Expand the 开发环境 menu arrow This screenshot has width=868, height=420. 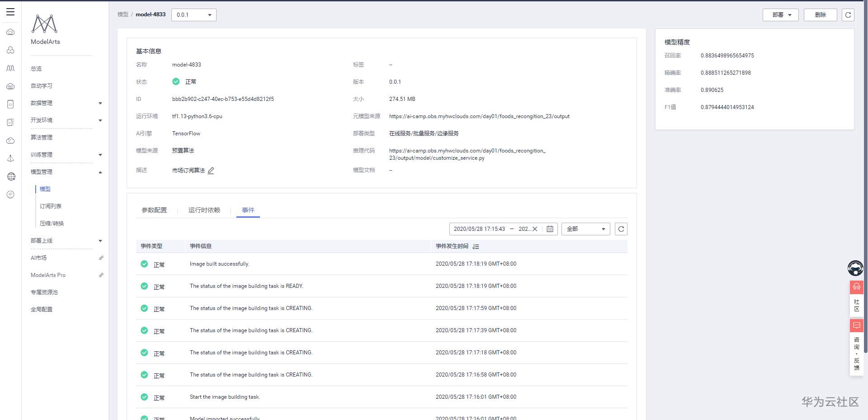100,120
